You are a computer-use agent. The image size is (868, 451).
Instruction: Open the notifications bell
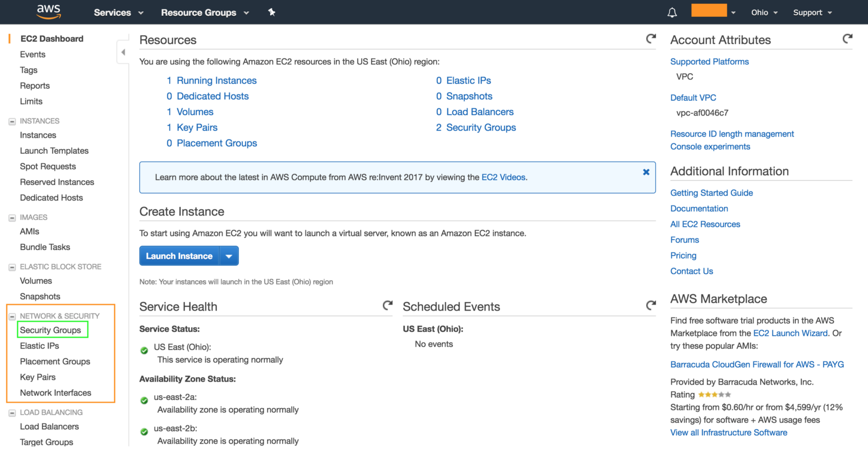coord(672,12)
